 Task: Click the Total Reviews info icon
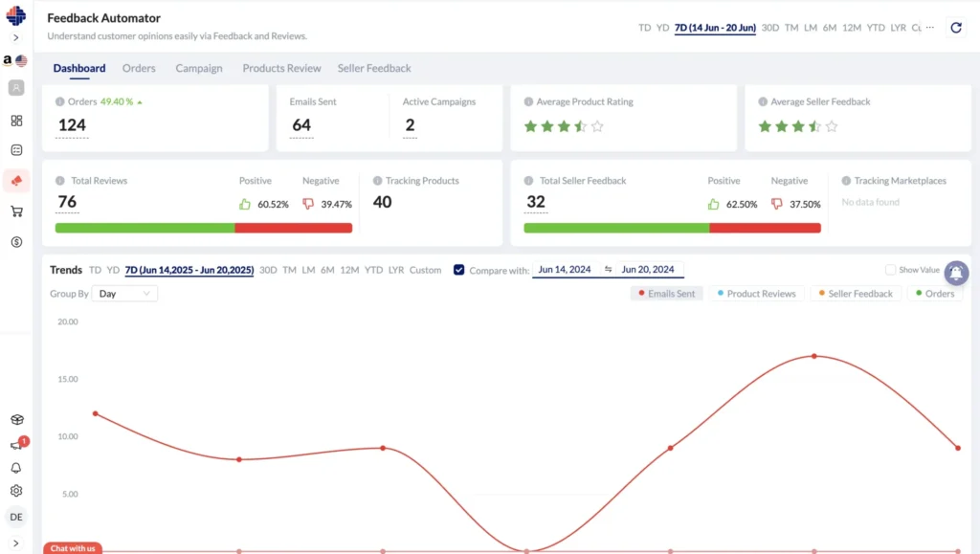pyautogui.click(x=60, y=181)
